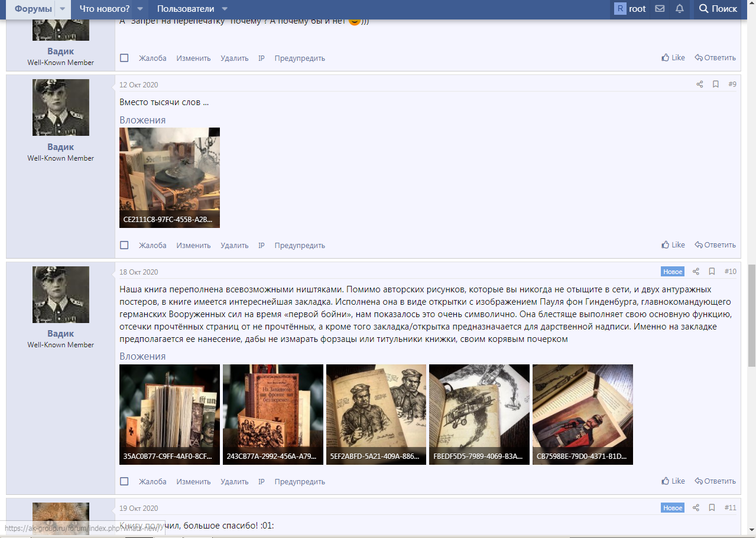This screenshot has height=538, width=756.
Task: Bookmark post #11
Action: click(x=712, y=508)
